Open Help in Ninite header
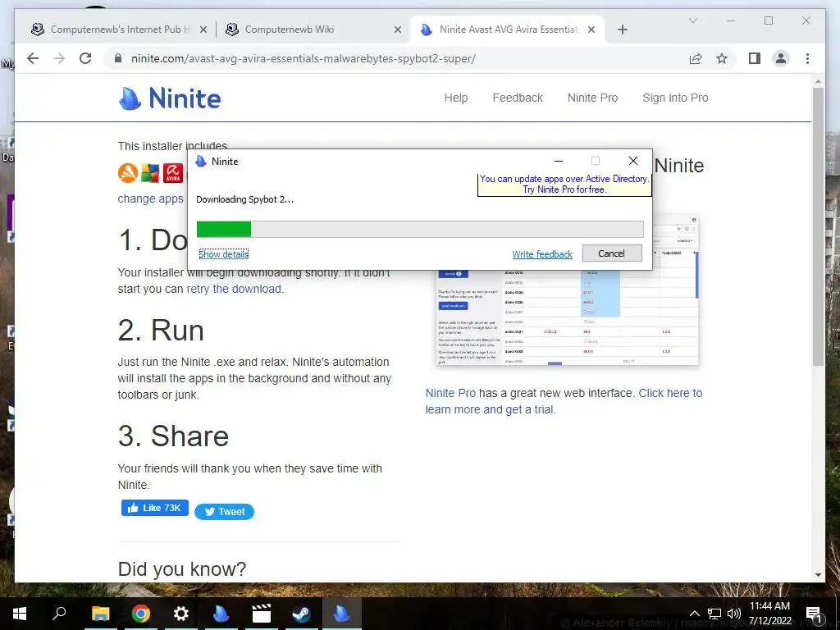The height and width of the screenshot is (630, 840). pyautogui.click(x=456, y=98)
